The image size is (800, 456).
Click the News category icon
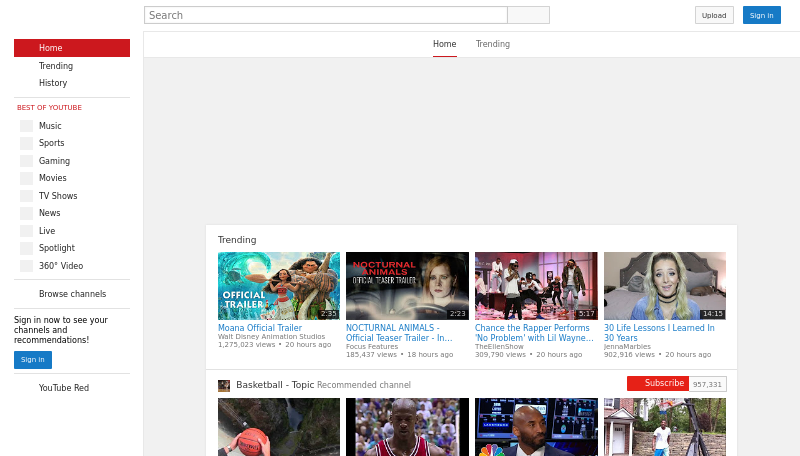(x=26, y=213)
